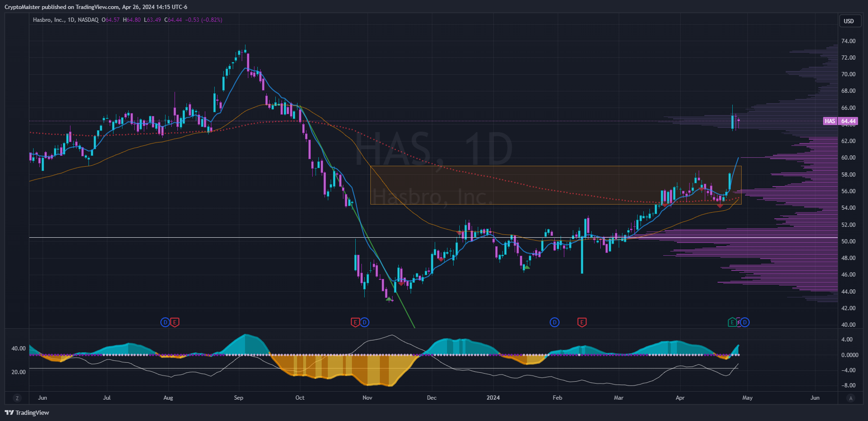This screenshot has height=421, width=868.
Task: Click the dividend D marker before May
Action: pyautogui.click(x=745, y=322)
